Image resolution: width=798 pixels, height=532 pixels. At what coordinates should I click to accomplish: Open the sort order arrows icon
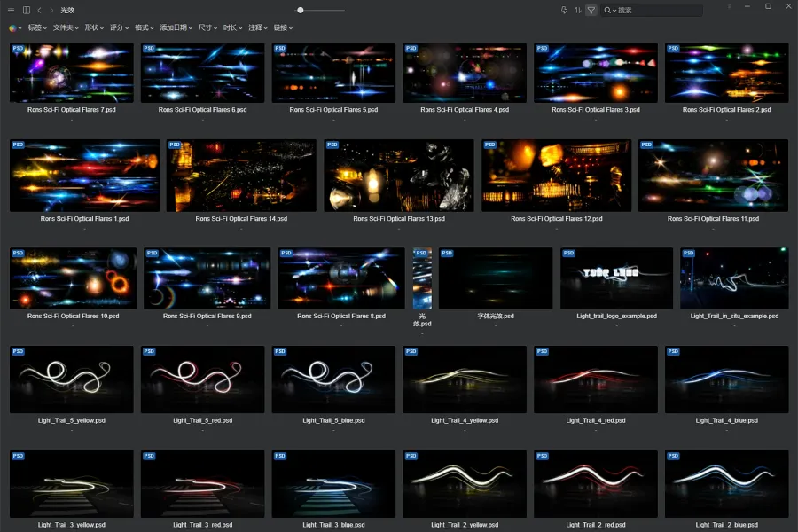tap(577, 10)
